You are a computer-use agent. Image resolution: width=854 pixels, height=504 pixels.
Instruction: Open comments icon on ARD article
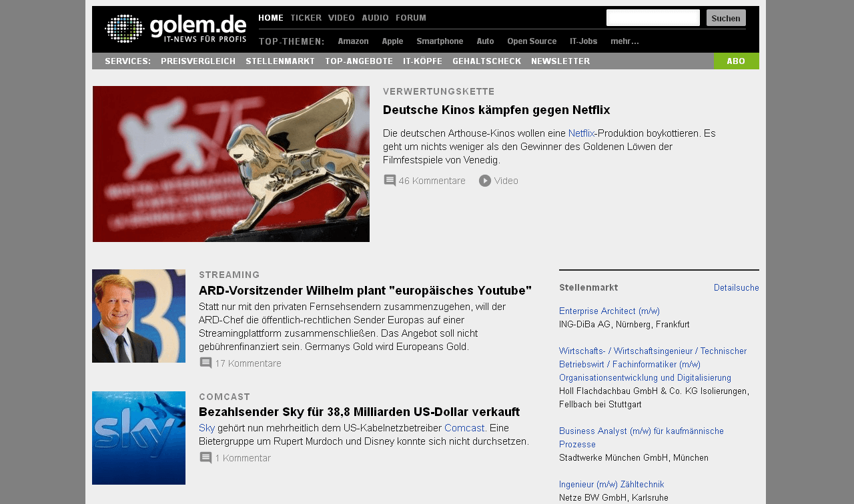coord(205,363)
